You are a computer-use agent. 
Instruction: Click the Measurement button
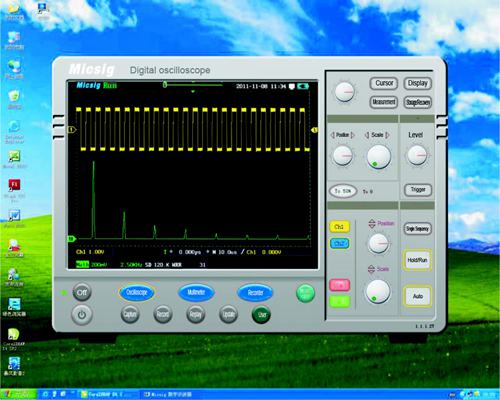[384, 102]
